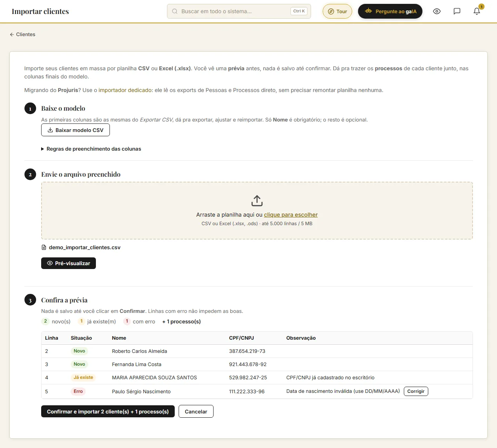This screenshot has width=497, height=448.
Task: Open Pergunte ao gaIA assistant
Action: [390, 11]
